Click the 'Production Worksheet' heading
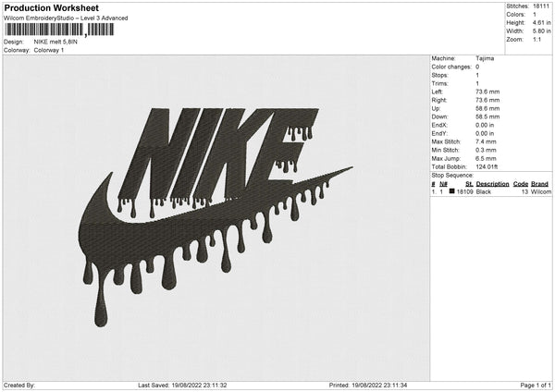This screenshot has height=392, width=555. pyautogui.click(x=51, y=7)
